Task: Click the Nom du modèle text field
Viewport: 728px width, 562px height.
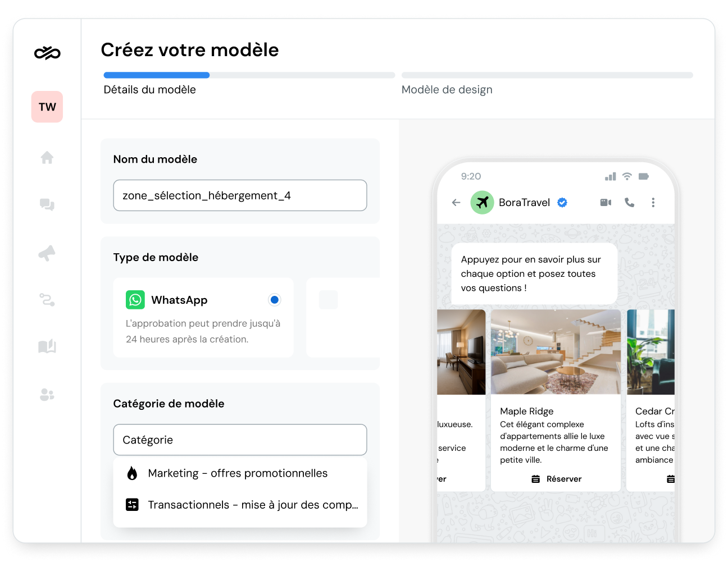Action: [x=240, y=195]
